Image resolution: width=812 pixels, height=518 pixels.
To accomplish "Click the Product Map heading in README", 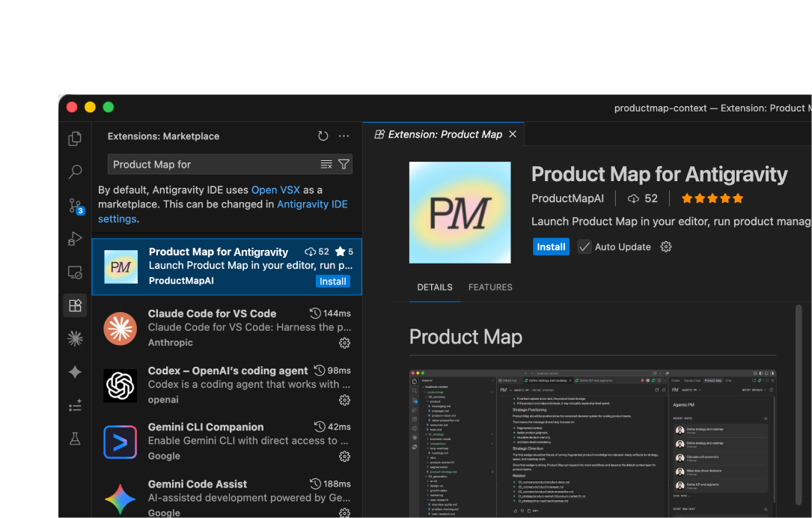I will pyautogui.click(x=465, y=337).
